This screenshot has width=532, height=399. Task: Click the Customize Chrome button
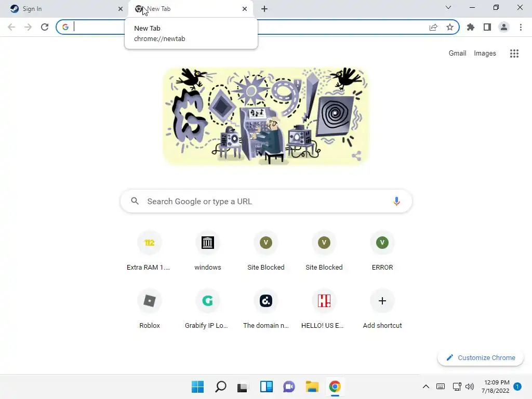[481, 357]
